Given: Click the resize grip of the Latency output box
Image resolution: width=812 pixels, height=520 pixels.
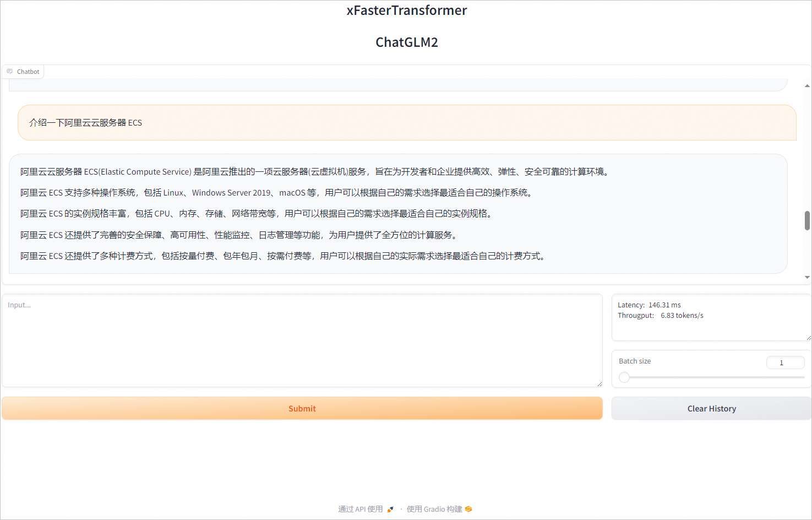Looking at the screenshot, I should point(808,338).
